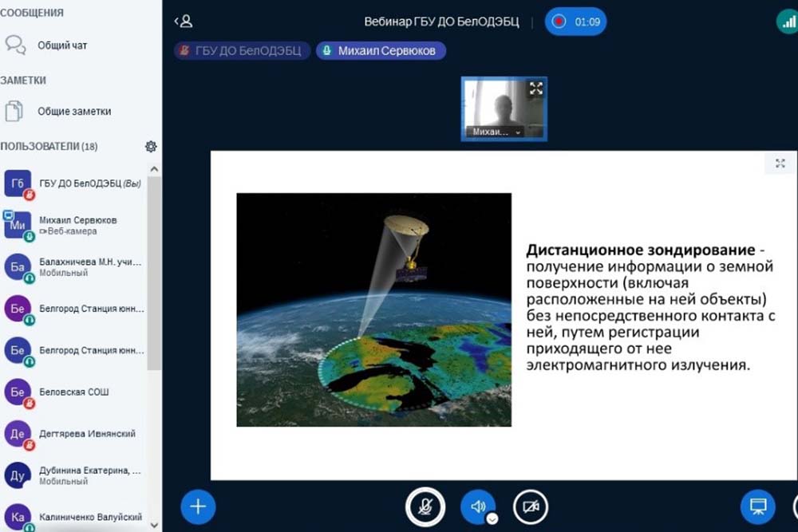Viewport: 798px width, 532px height.
Task: Click the satellite image on the slide
Action: [x=373, y=309]
